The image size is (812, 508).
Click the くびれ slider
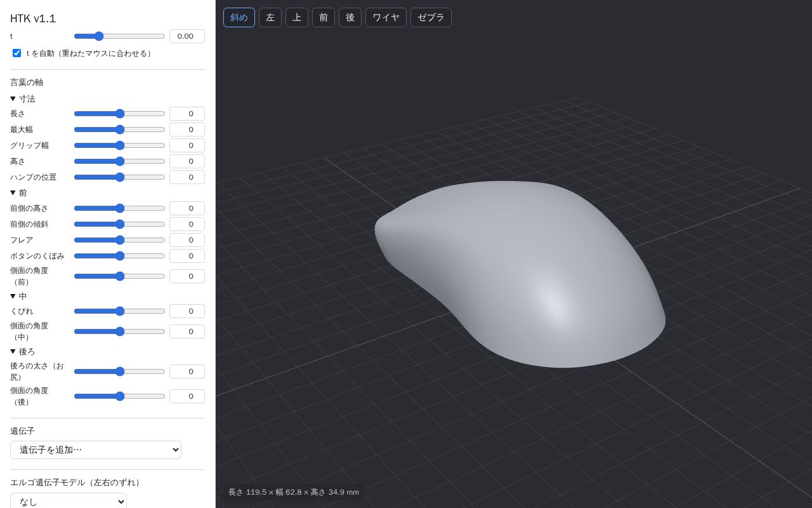119,311
